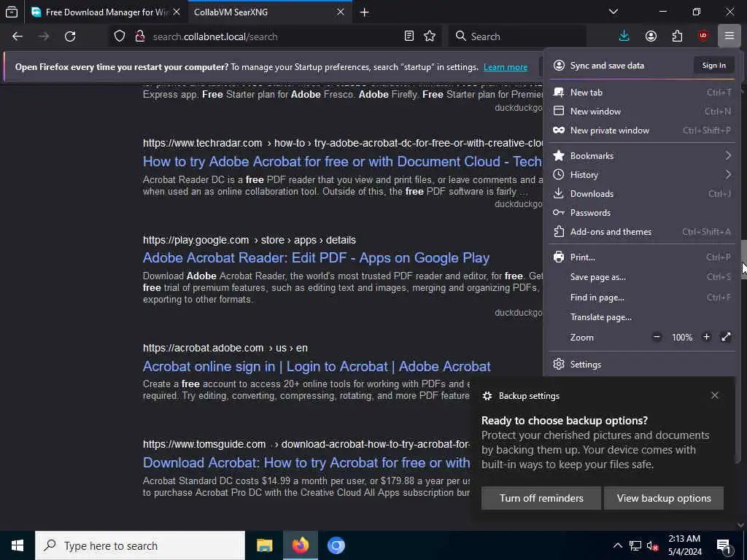Click the page vertical scrollbar thumb
Screen dimensions: 747x560
pos(743,260)
